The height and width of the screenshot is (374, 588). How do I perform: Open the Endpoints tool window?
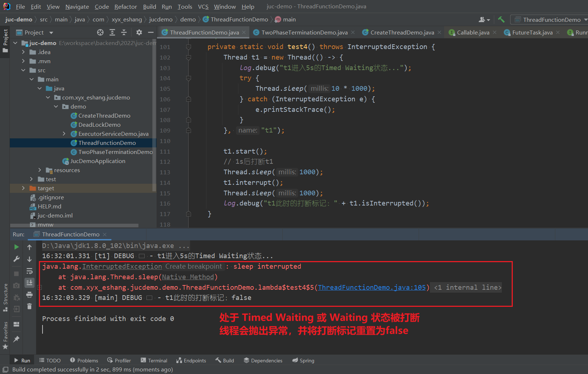tap(191, 360)
